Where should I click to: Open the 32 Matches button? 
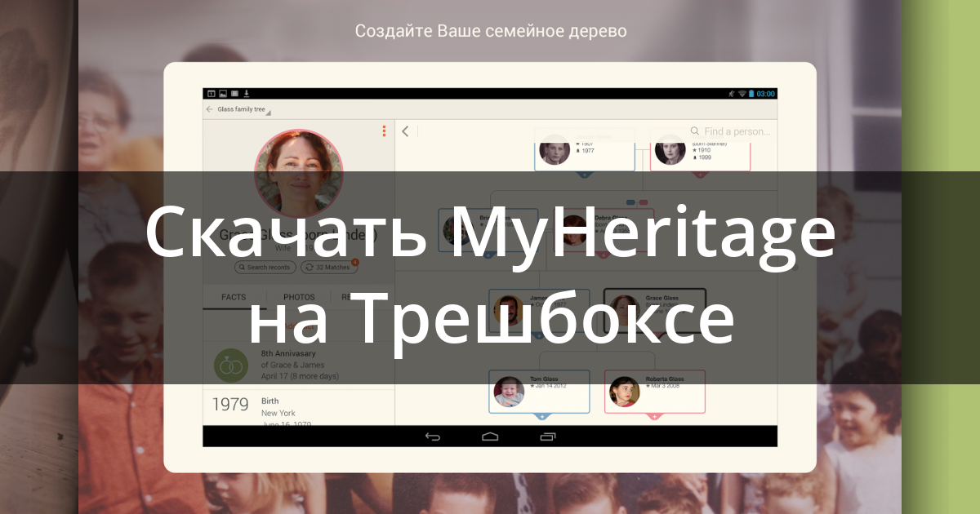329,267
